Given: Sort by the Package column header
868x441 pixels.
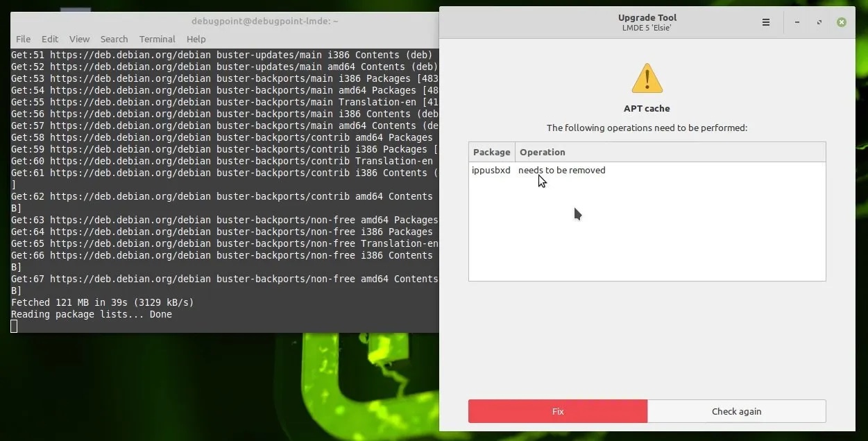Looking at the screenshot, I should tap(491, 152).
